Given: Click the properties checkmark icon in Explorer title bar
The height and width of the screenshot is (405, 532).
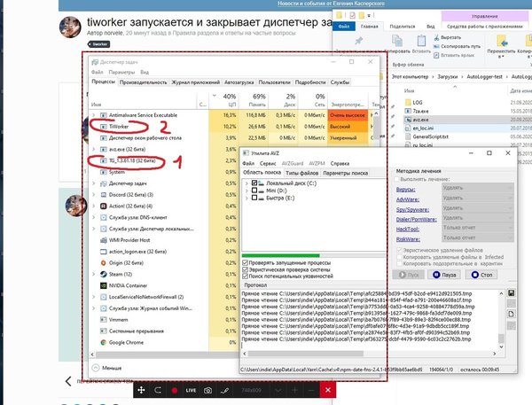Looking at the screenshot, I should pyautogui.click(x=352, y=15).
